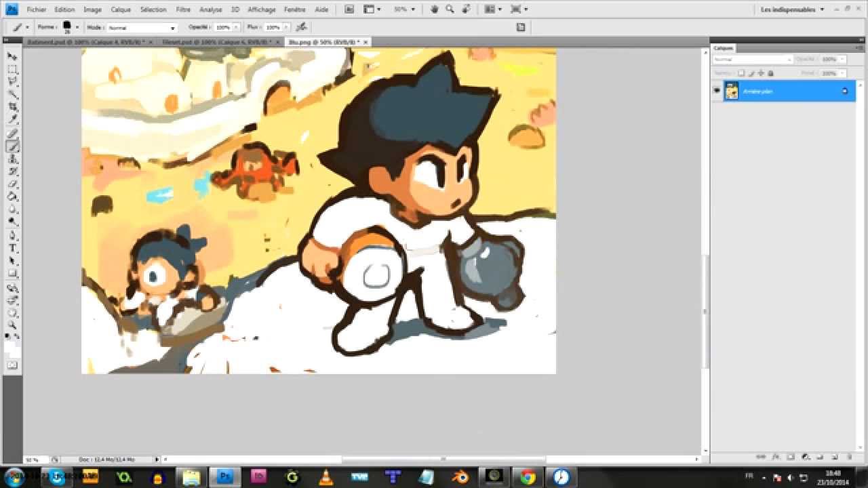Select the Blur tool

[x=12, y=209]
